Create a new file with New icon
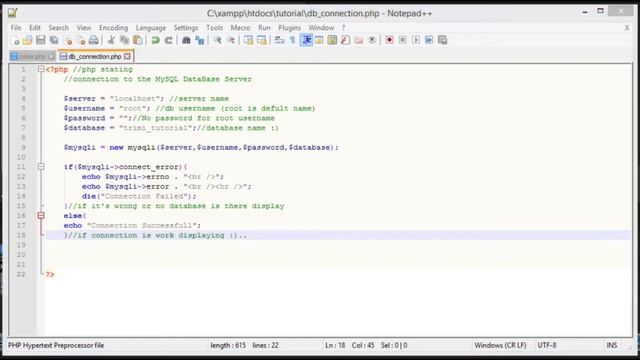This screenshot has height=360, width=640. (15, 40)
